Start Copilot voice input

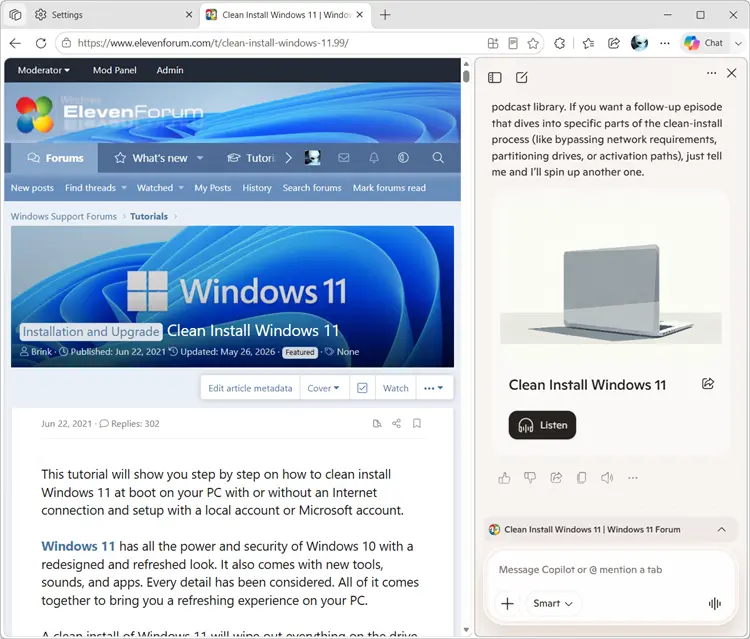coord(715,604)
